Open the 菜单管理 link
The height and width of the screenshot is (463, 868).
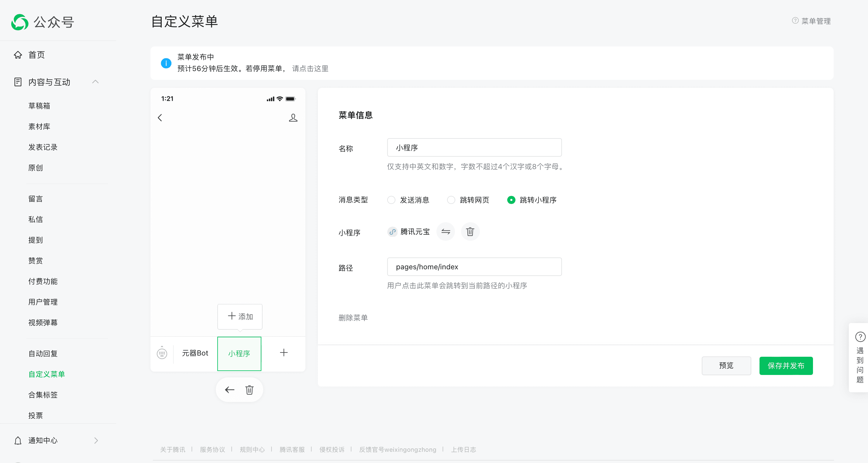[x=816, y=21]
